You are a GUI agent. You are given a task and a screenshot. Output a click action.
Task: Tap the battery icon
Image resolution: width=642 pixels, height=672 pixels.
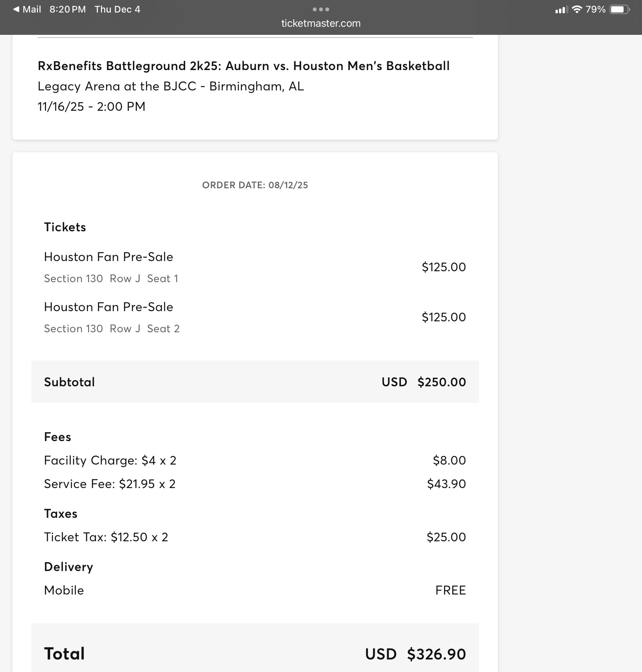620,9
